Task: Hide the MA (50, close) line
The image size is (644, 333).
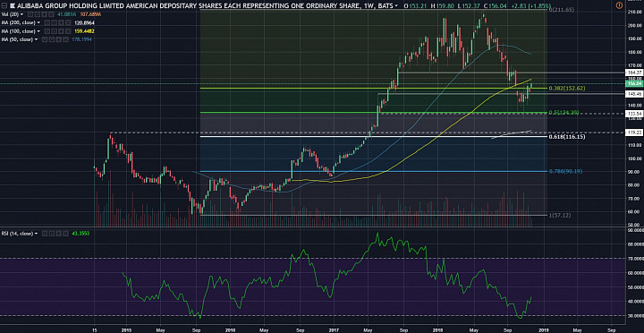Action: (x=45, y=39)
